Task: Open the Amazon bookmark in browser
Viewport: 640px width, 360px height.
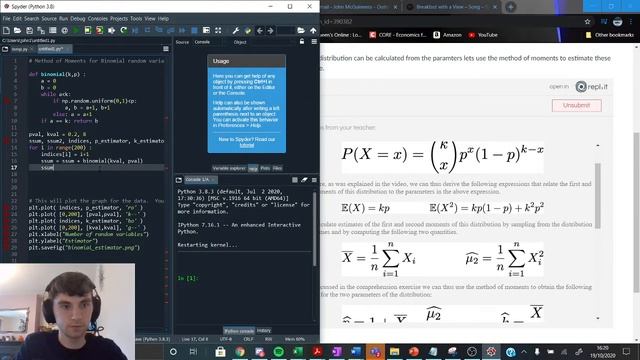Action: click(447, 35)
